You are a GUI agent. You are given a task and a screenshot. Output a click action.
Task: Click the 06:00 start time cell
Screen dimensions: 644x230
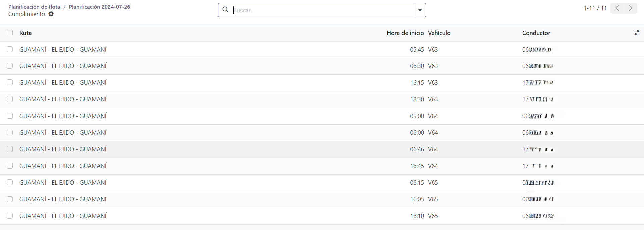[417, 133]
